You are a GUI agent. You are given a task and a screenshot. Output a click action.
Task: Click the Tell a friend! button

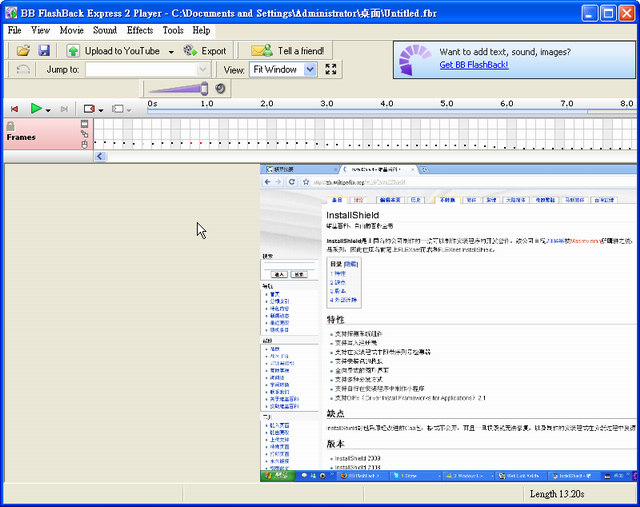pos(288,51)
